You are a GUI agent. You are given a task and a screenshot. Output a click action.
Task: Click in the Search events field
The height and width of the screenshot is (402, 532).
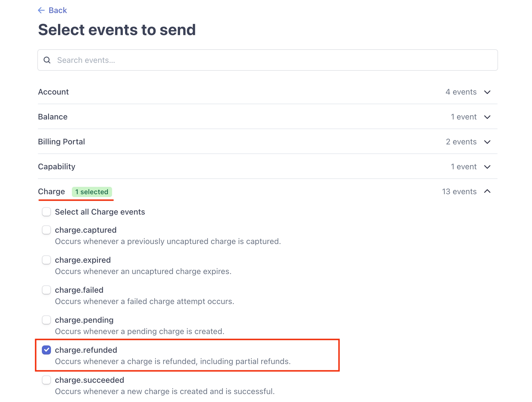point(272,60)
